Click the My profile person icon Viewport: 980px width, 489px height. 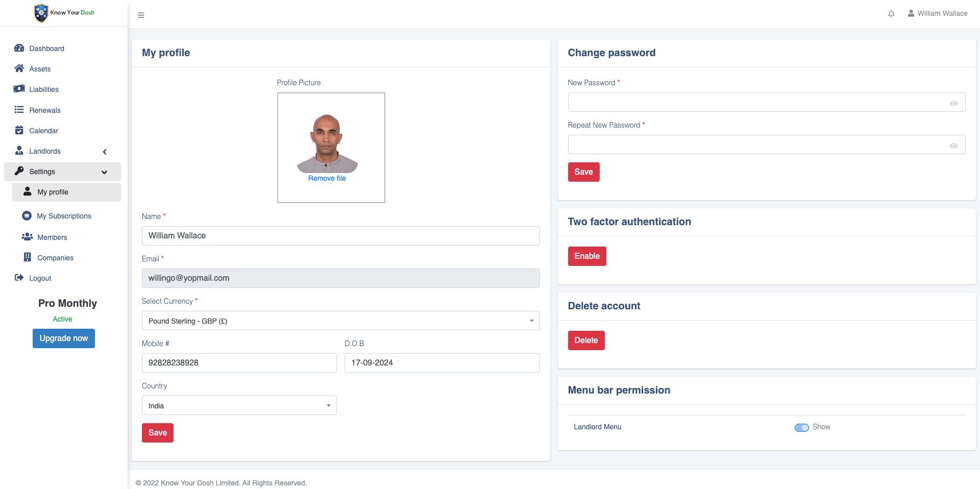click(x=28, y=191)
